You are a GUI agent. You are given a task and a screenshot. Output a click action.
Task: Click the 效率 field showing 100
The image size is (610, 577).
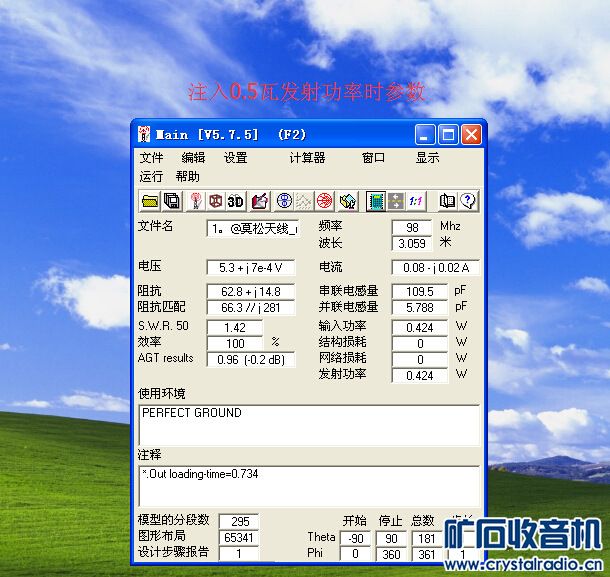pyautogui.click(x=235, y=344)
